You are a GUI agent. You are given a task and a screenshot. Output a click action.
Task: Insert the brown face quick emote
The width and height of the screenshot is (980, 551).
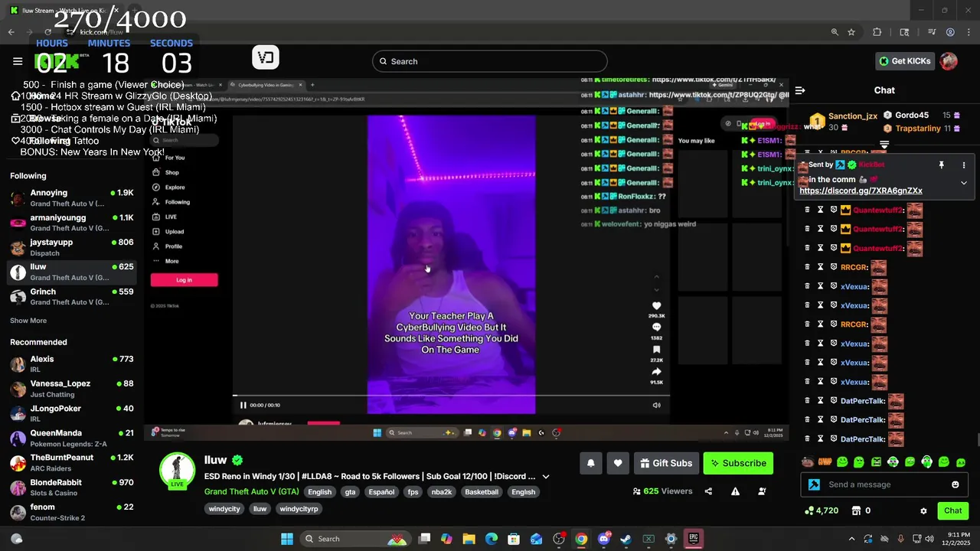[x=808, y=462]
